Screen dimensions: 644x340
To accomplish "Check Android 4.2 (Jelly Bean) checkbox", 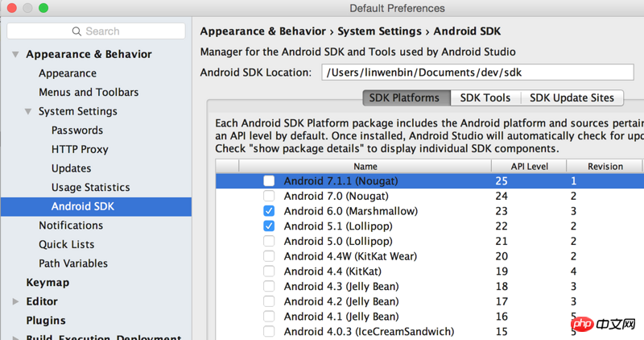I will [x=269, y=301].
